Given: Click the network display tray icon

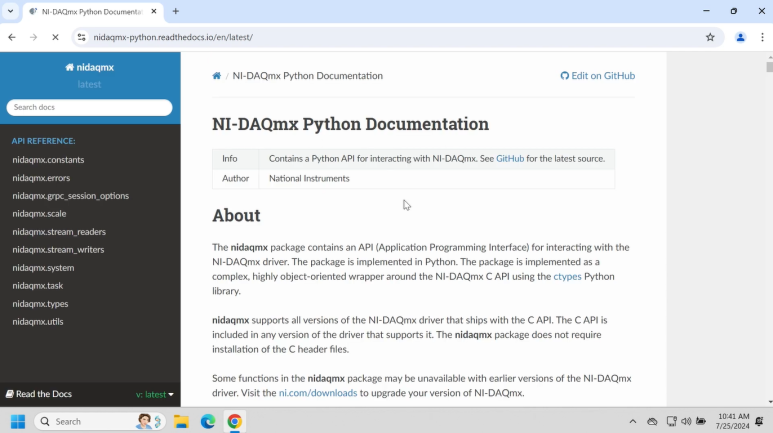Looking at the screenshot, I should pos(671,422).
